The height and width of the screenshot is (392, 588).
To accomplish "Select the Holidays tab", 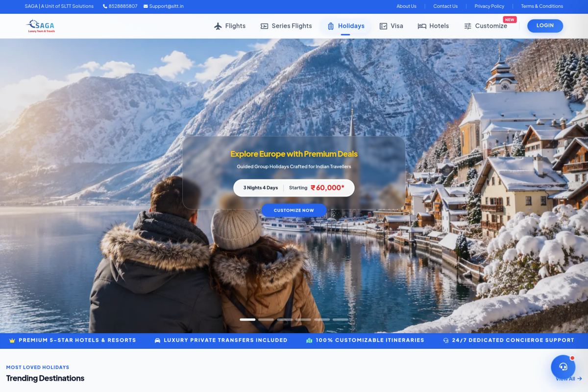I will point(345,26).
